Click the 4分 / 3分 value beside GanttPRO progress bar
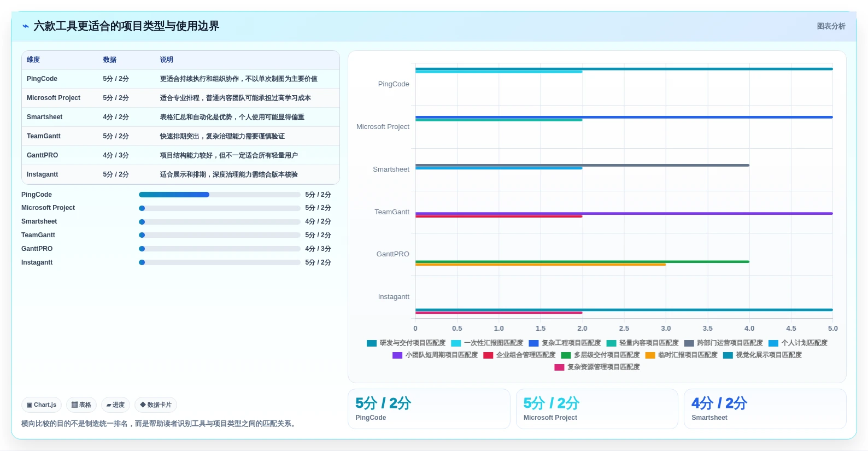 [x=318, y=249]
